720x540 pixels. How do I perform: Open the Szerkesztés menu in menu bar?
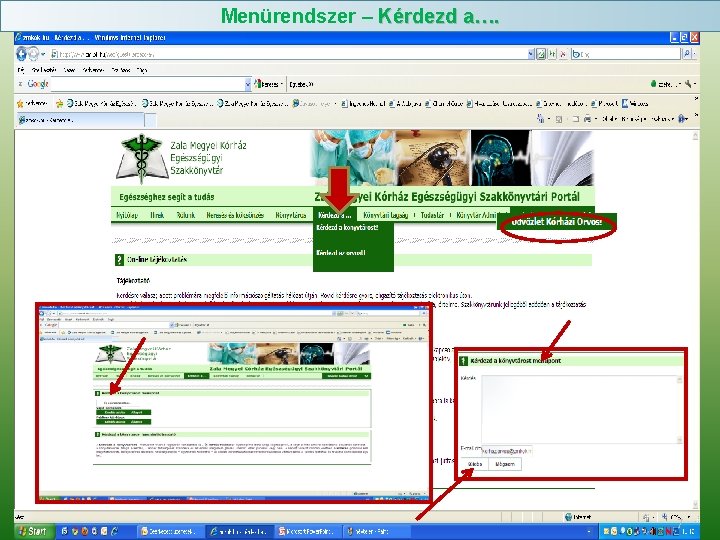pos(44,70)
